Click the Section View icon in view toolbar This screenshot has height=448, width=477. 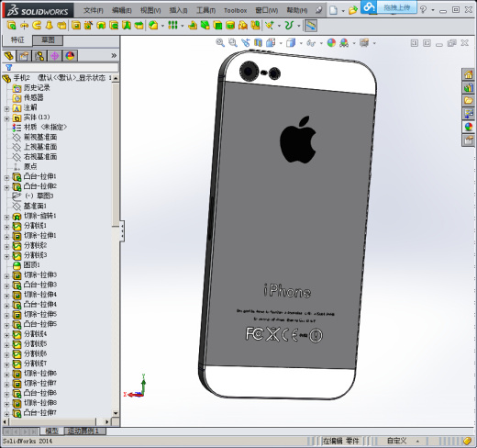(x=258, y=43)
